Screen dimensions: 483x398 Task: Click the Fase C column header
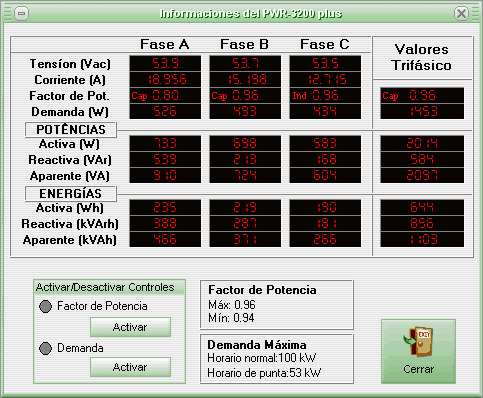[325, 44]
